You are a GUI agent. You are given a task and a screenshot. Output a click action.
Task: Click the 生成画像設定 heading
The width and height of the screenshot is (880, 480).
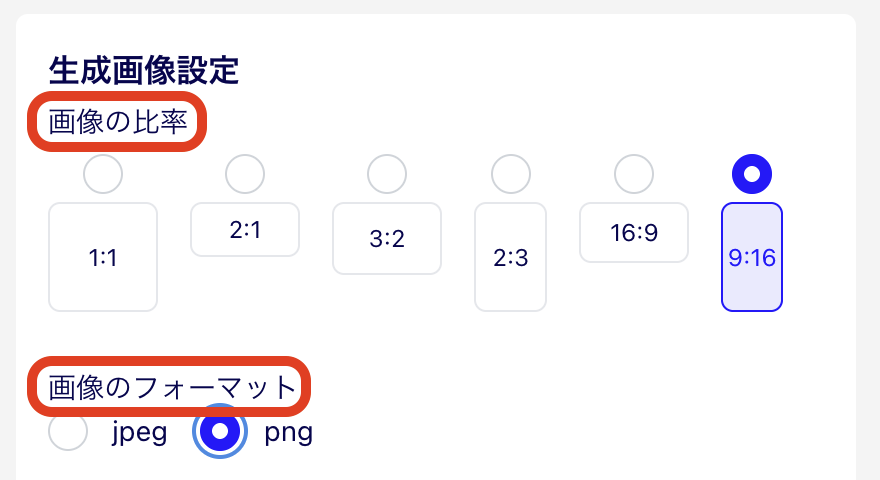point(144,71)
